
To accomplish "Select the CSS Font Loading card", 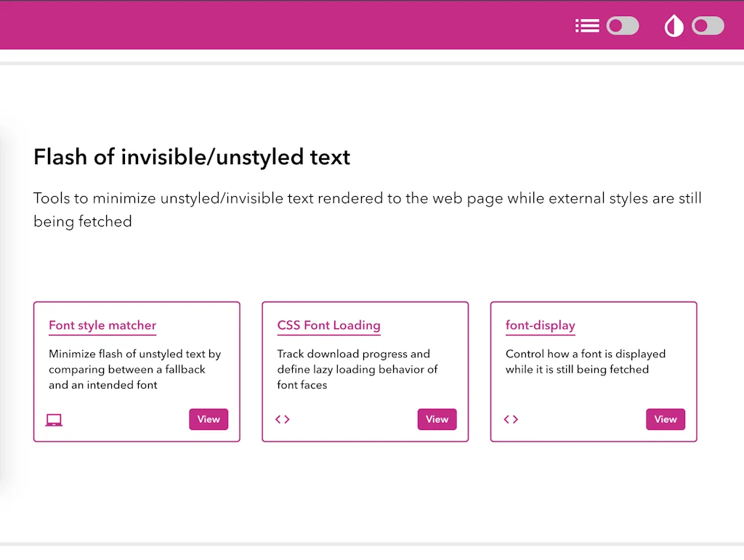I will (365, 371).
